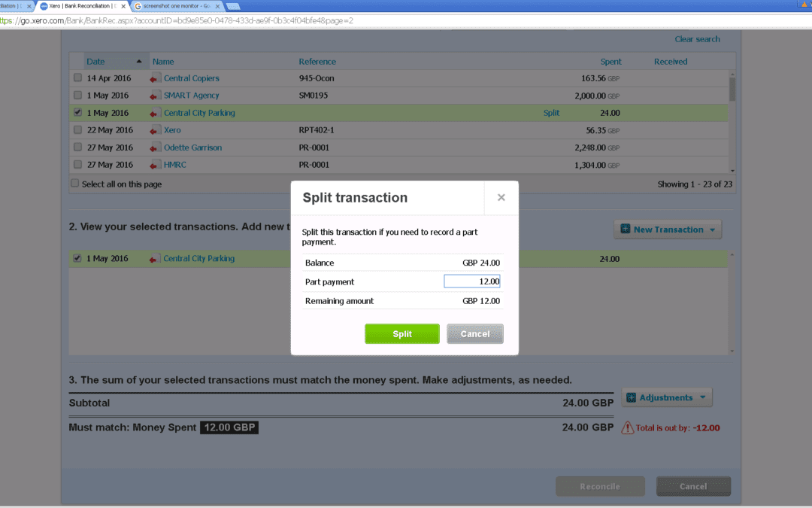Image resolution: width=812 pixels, height=508 pixels.
Task: Click the SM0195 reference cell
Action: tap(313, 96)
